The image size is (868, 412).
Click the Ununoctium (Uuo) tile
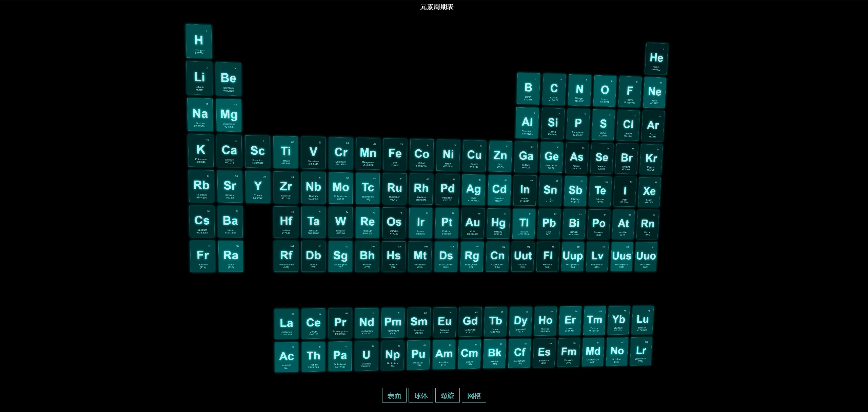tap(646, 257)
